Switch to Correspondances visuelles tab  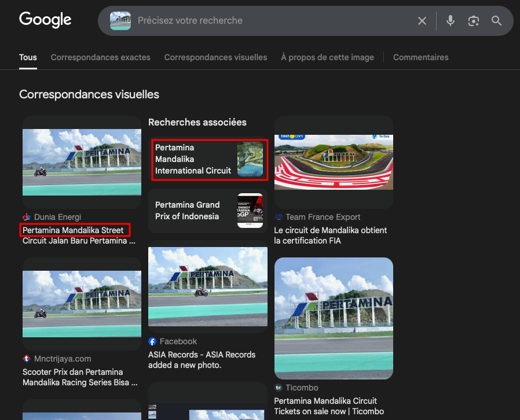[215, 57]
